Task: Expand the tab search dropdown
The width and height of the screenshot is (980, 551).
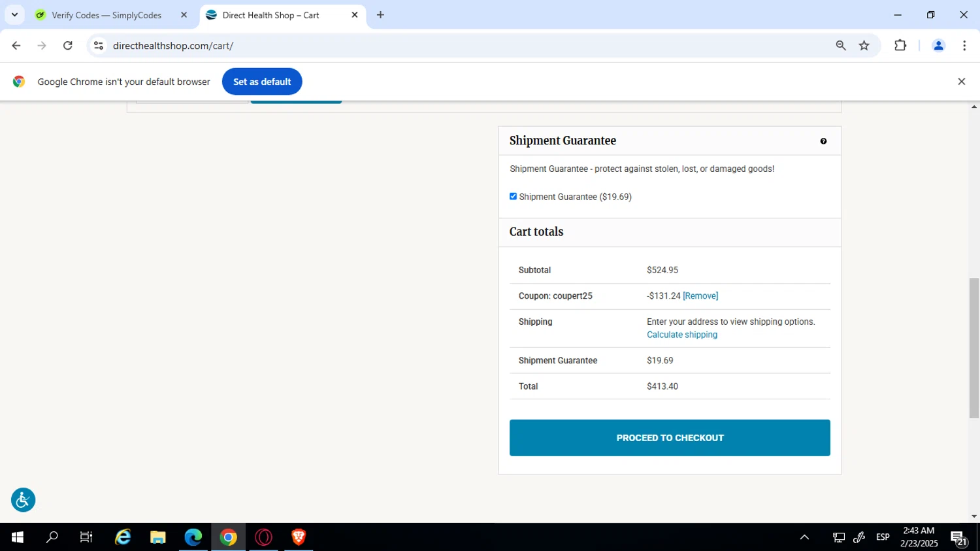Action: click(x=14, y=15)
